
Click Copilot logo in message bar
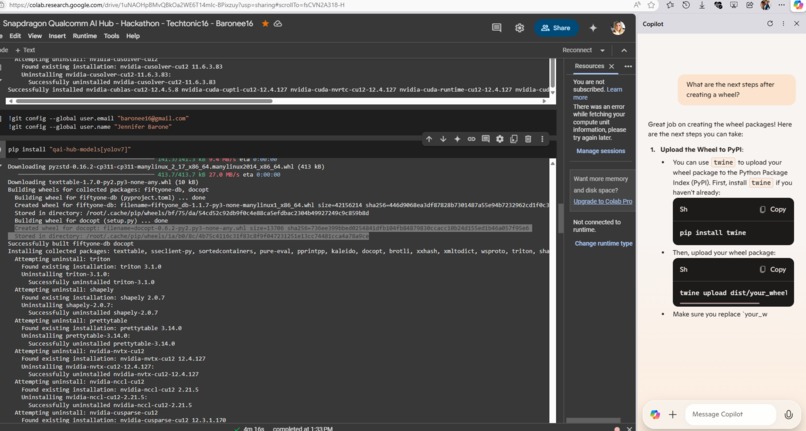pyautogui.click(x=655, y=415)
